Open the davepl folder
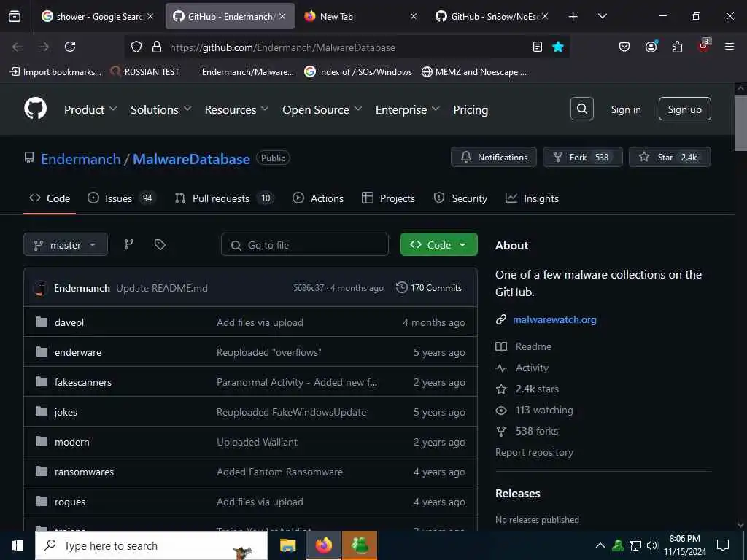The image size is (747, 560). [x=69, y=322]
